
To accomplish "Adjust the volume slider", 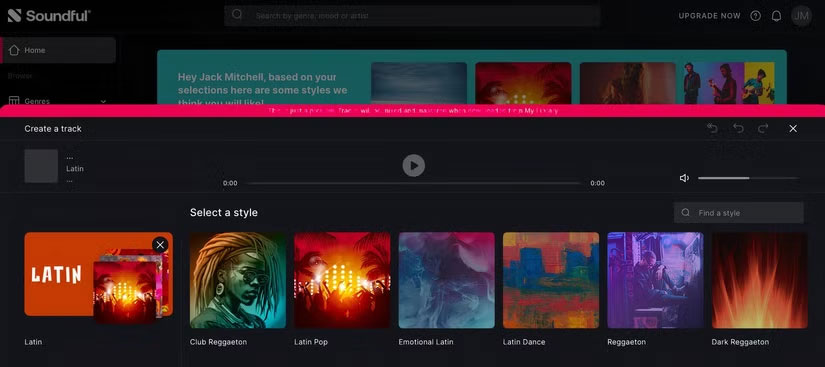I will point(748,178).
